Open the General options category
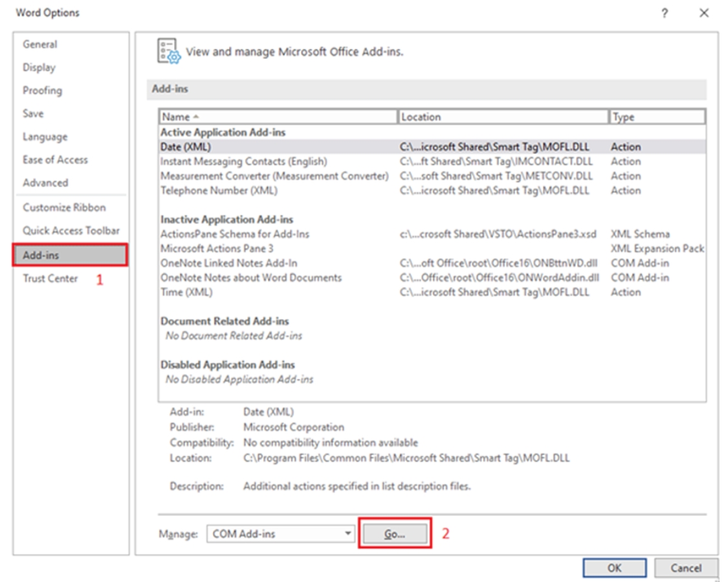Viewport: 728px width, 582px height. (40, 45)
